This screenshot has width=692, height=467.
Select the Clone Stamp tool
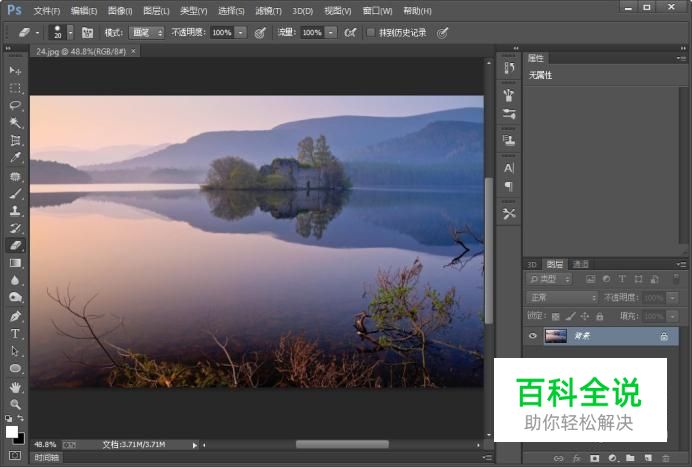(x=15, y=211)
